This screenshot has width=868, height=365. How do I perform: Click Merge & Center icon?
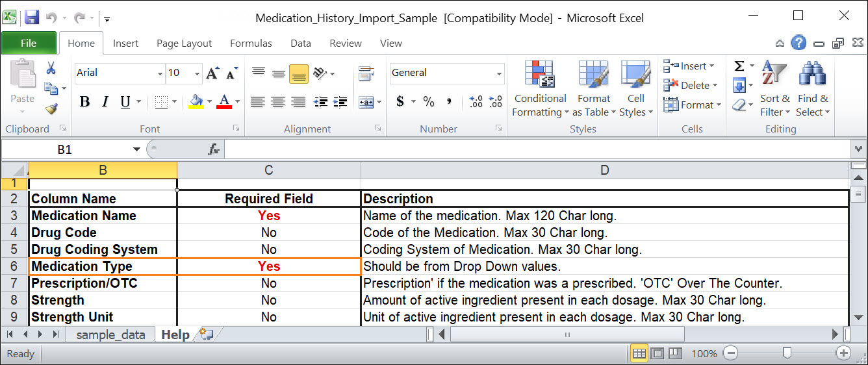pyautogui.click(x=366, y=102)
